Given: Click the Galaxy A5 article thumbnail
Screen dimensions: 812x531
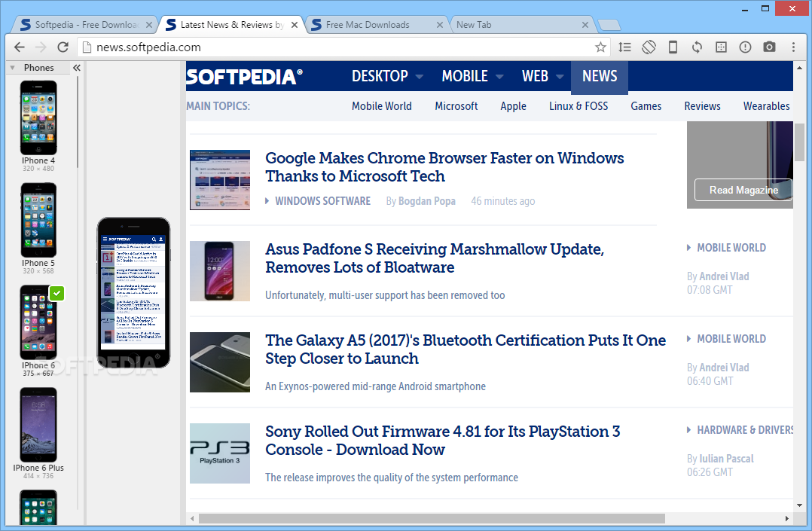Looking at the screenshot, I should click(220, 362).
